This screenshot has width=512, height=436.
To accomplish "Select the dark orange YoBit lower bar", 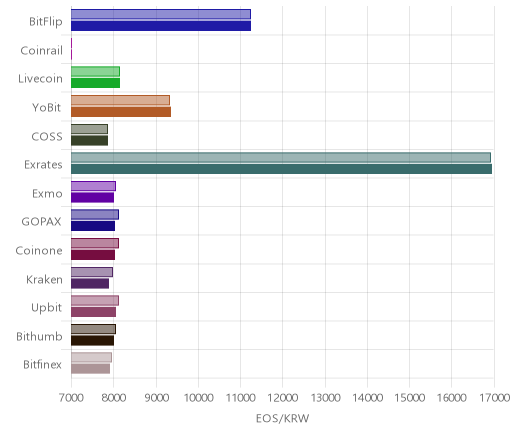I will click(121, 112).
